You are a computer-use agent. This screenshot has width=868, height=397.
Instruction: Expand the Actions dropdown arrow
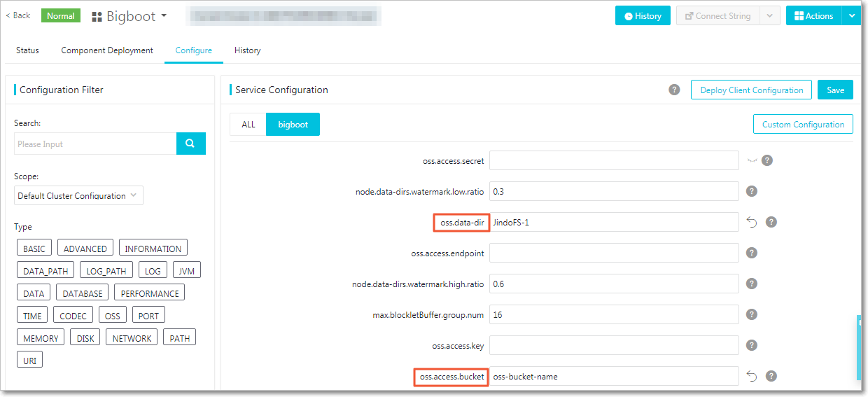click(x=851, y=15)
